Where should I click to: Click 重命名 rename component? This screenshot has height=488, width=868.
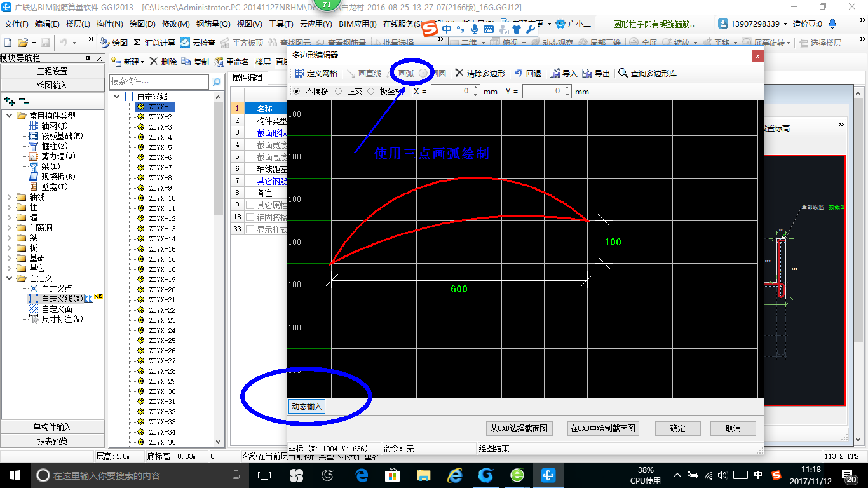(x=231, y=62)
